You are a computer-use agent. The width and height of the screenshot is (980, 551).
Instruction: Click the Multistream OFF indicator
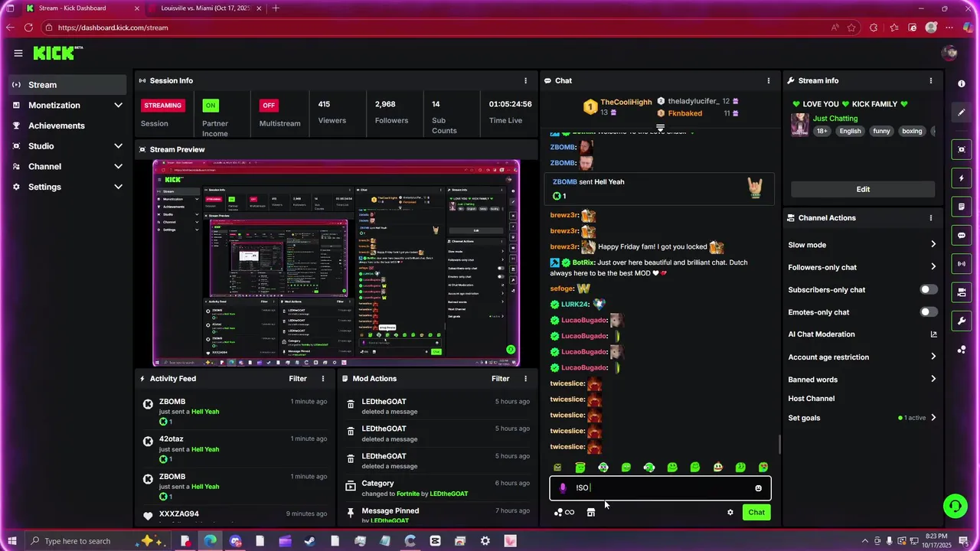click(x=268, y=106)
